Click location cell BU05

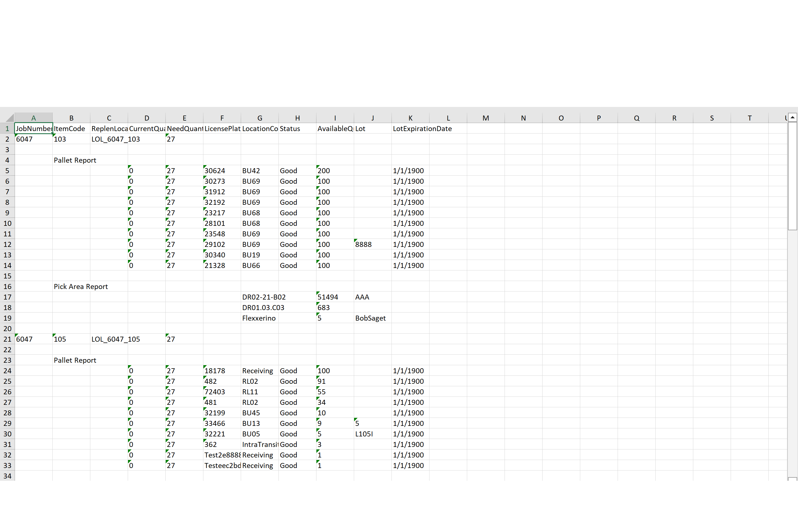260,434
